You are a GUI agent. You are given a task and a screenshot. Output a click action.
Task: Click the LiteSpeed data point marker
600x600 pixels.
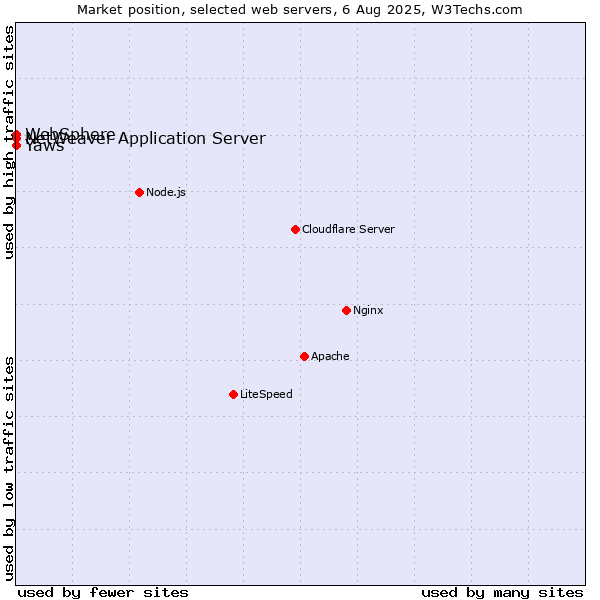pyautogui.click(x=233, y=395)
